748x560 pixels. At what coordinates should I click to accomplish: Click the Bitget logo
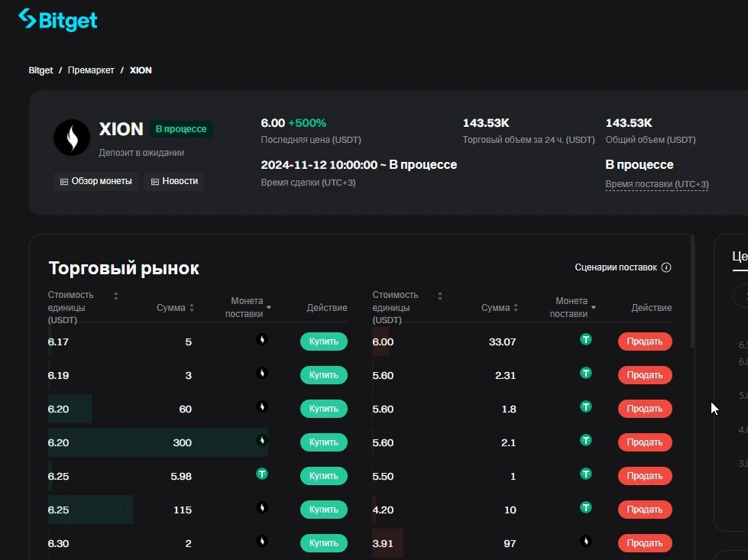pos(58,20)
